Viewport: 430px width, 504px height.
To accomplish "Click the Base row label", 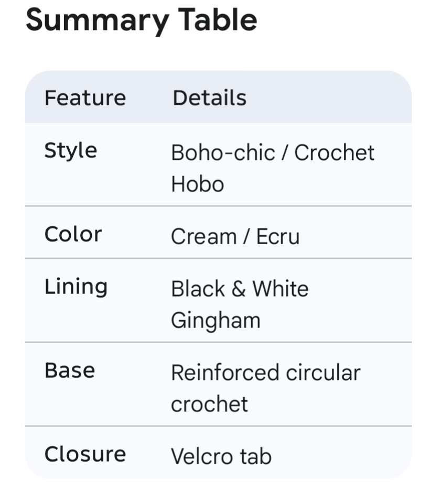I will click(x=70, y=370).
